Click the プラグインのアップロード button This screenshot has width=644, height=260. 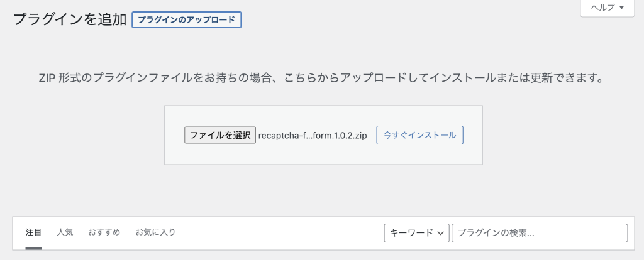pyautogui.click(x=186, y=19)
